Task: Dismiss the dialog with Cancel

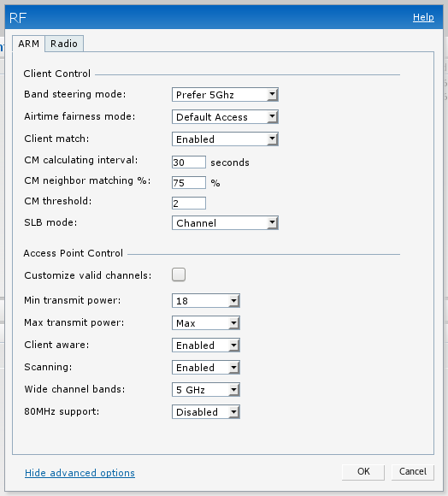Action: click(413, 472)
